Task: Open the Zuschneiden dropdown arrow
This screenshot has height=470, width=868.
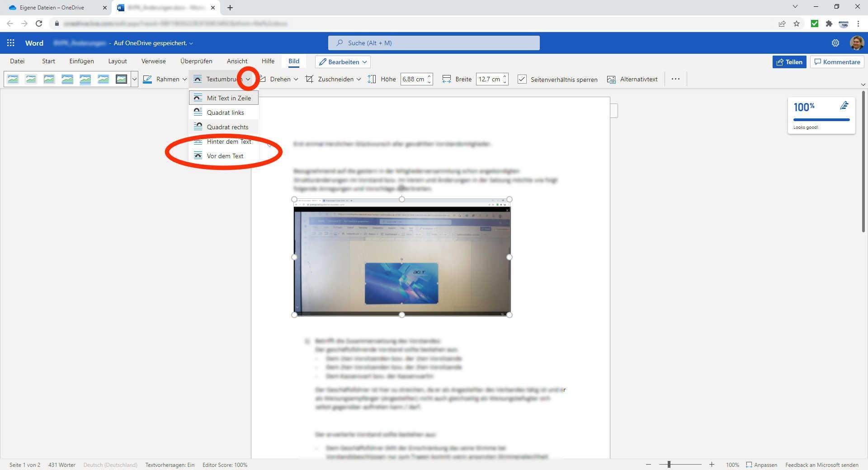Action: 359,79
